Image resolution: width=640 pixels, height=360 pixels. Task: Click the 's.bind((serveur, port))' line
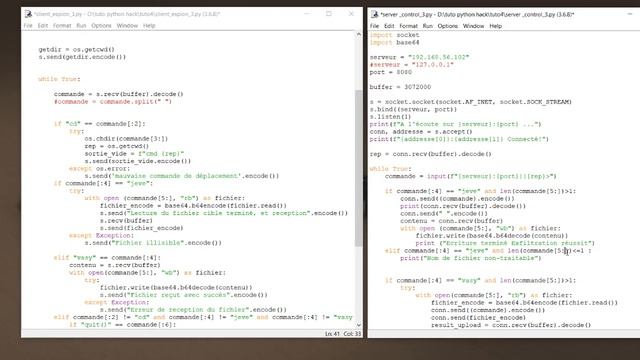click(x=413, y=109)
